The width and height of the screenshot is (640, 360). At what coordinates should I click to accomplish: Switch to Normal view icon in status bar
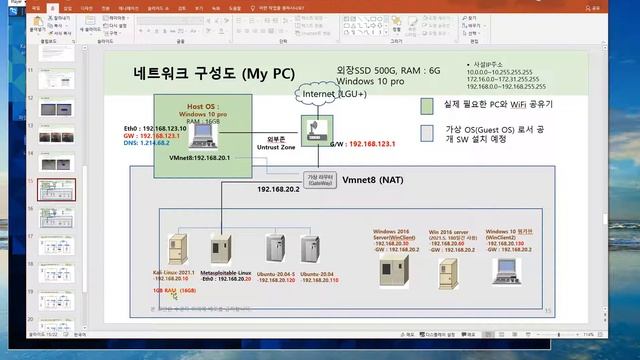point(488,334)
